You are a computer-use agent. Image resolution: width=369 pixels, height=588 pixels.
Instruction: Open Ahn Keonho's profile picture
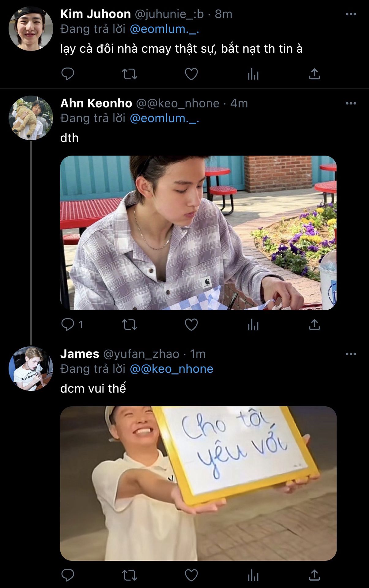pos(31,118)
